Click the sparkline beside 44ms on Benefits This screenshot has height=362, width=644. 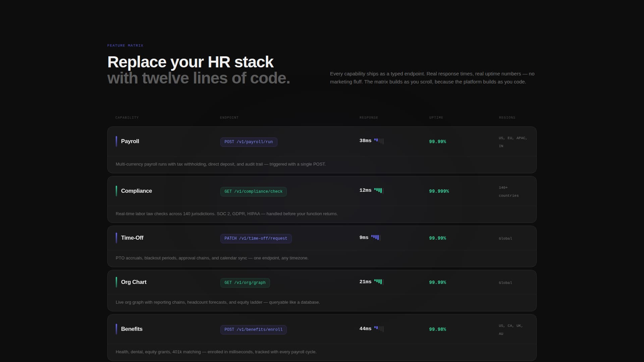pos(379,328)
